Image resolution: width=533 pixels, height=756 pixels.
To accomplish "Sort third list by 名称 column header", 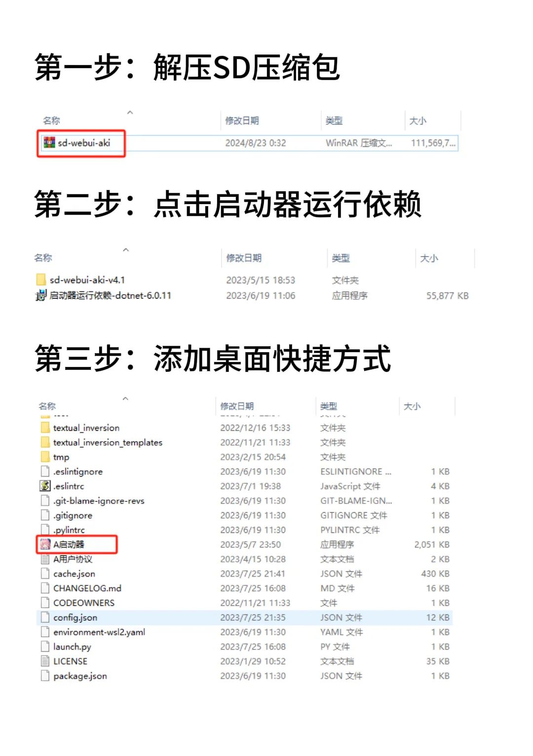I will point(47,406).
